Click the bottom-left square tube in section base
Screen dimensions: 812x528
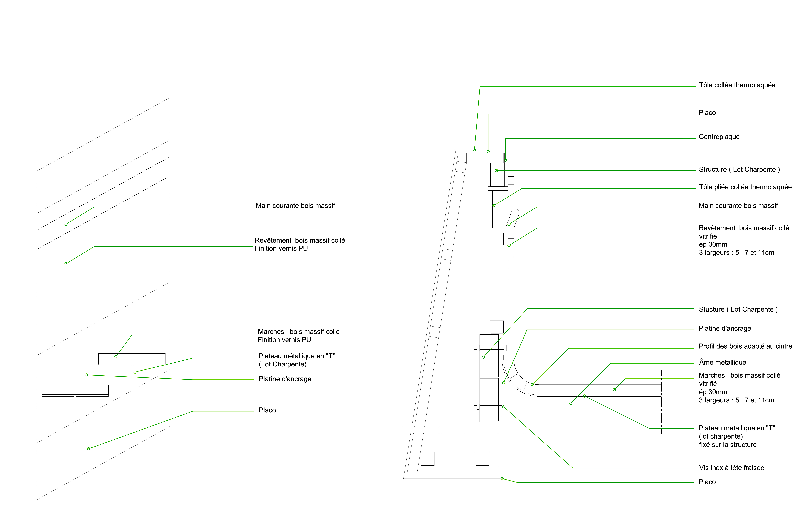pyautogui.click(x=427, y=459)
